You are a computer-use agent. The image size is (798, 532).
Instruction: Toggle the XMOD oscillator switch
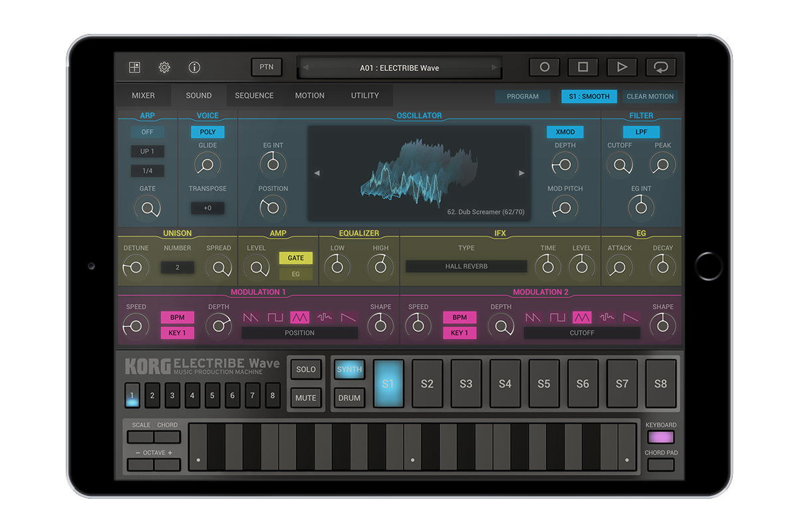click(x=565, y=132)
